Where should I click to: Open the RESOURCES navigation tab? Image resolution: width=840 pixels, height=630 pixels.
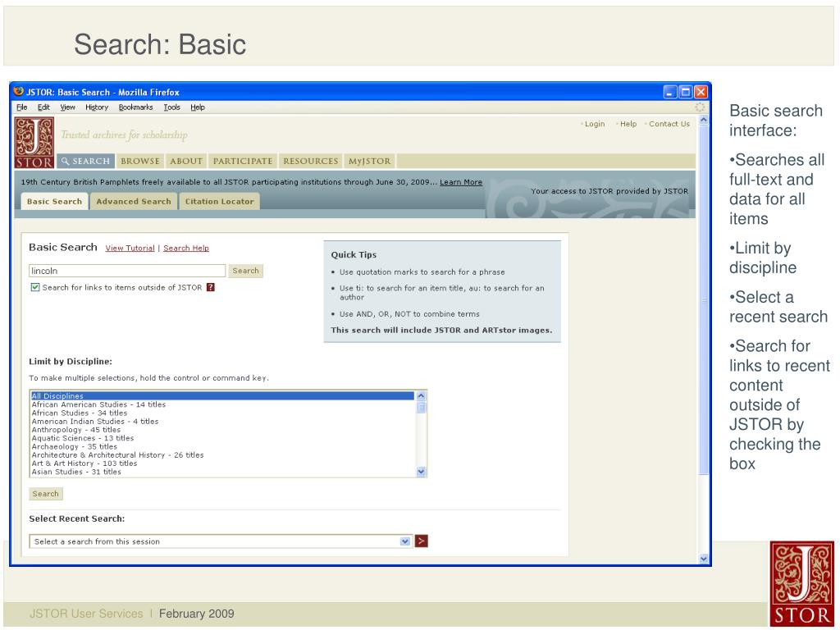pos(311,162)
